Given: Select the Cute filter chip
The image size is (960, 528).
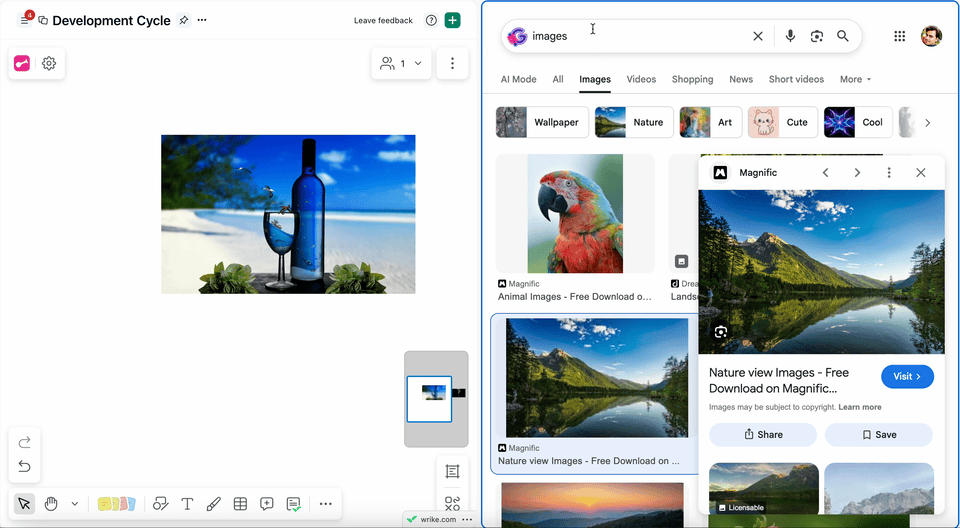Looking at the screenshot, I should coord(782,122).
